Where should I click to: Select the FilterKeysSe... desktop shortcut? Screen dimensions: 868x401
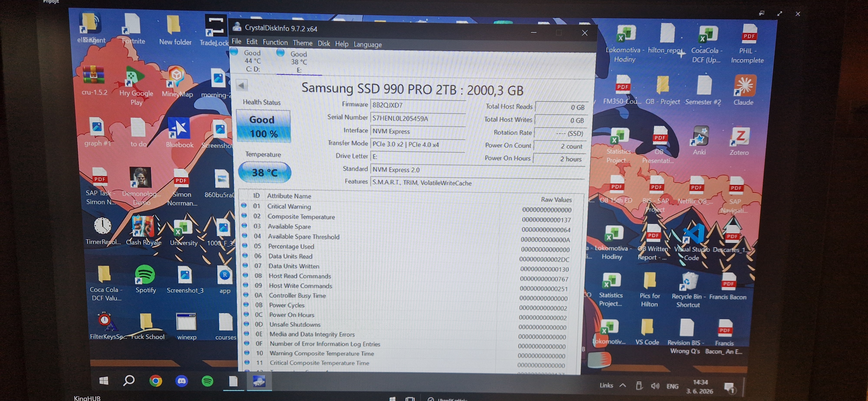(x=108, y=326)
